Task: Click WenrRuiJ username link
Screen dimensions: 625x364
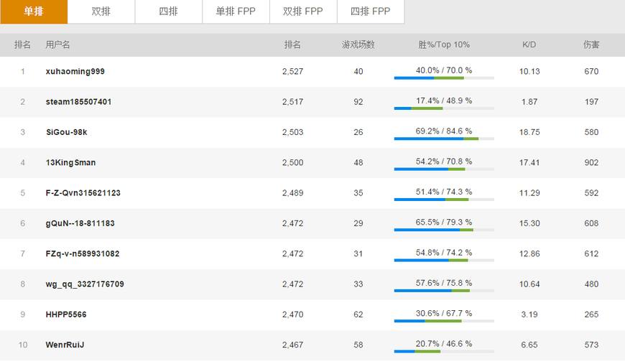Action: [65, 345]
